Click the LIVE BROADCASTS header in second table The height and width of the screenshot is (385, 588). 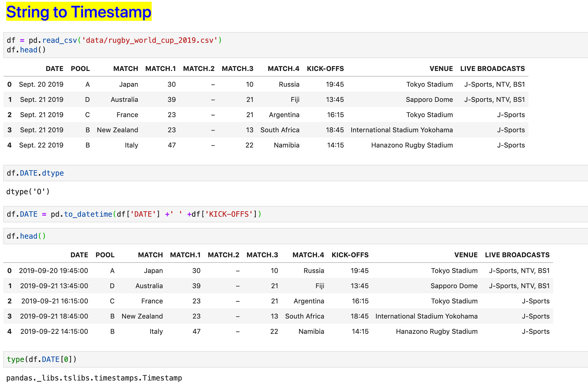(517, 255)
